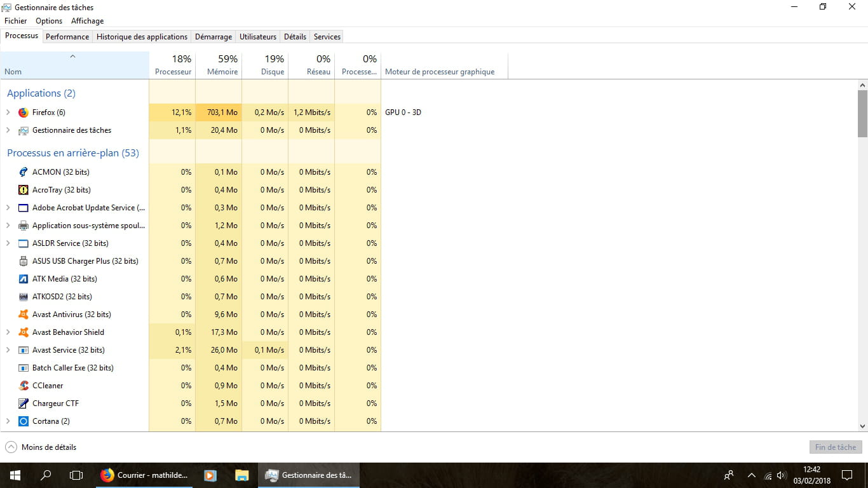Click the Avast Antivirus icon

coord(24,315)
